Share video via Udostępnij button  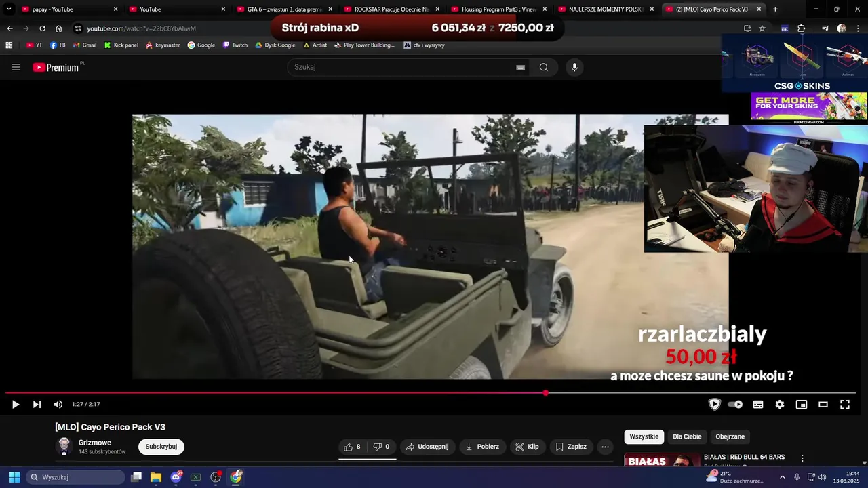[x=427, y=447]
